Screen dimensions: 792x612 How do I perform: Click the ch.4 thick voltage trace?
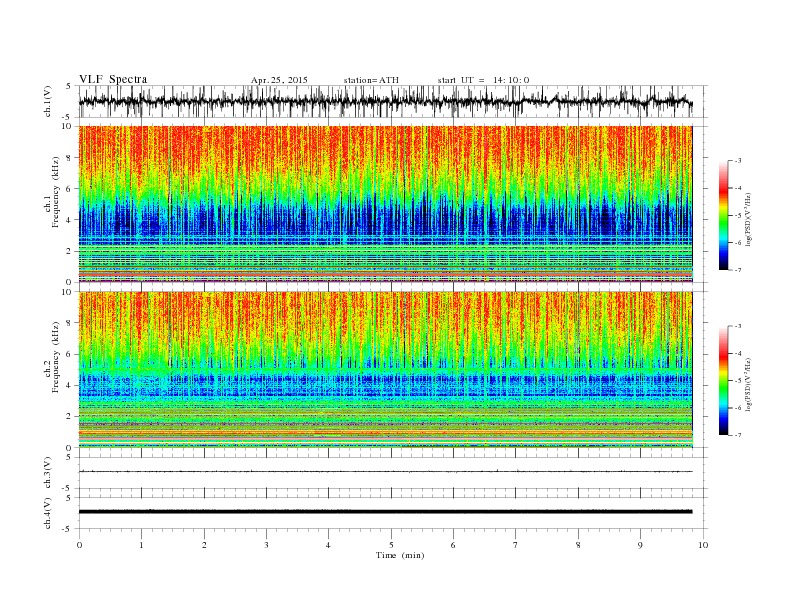click(x=385, y=512)
